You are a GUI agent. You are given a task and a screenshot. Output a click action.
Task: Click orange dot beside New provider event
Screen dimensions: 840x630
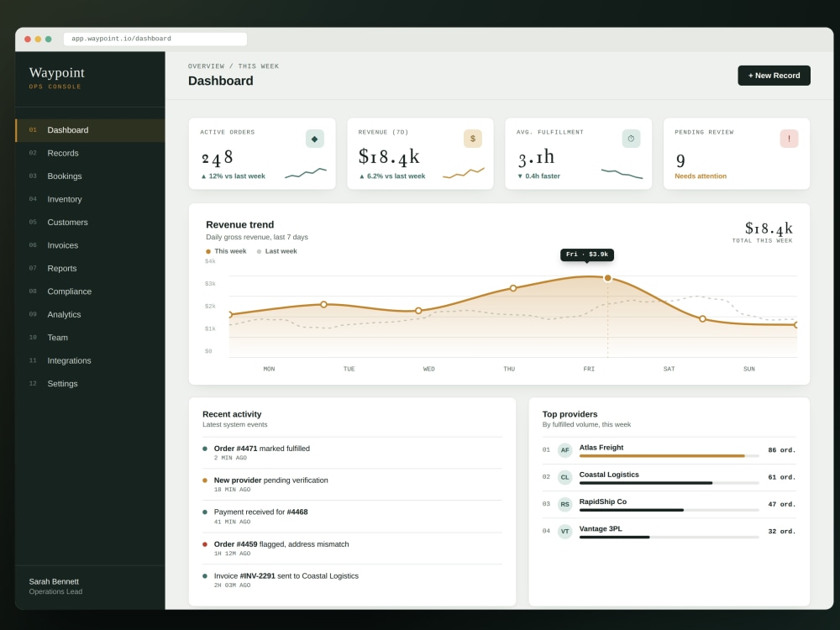point(205,480)
